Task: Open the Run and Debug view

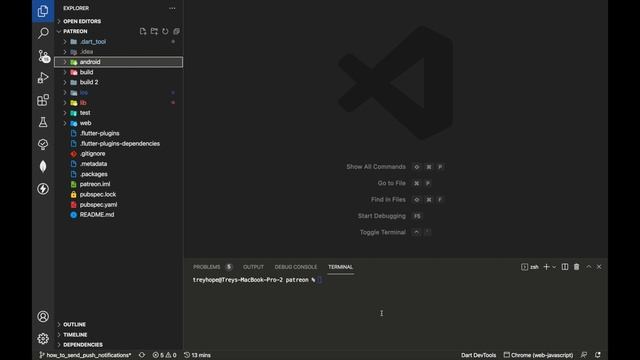Action: click(x=43, y=78)
